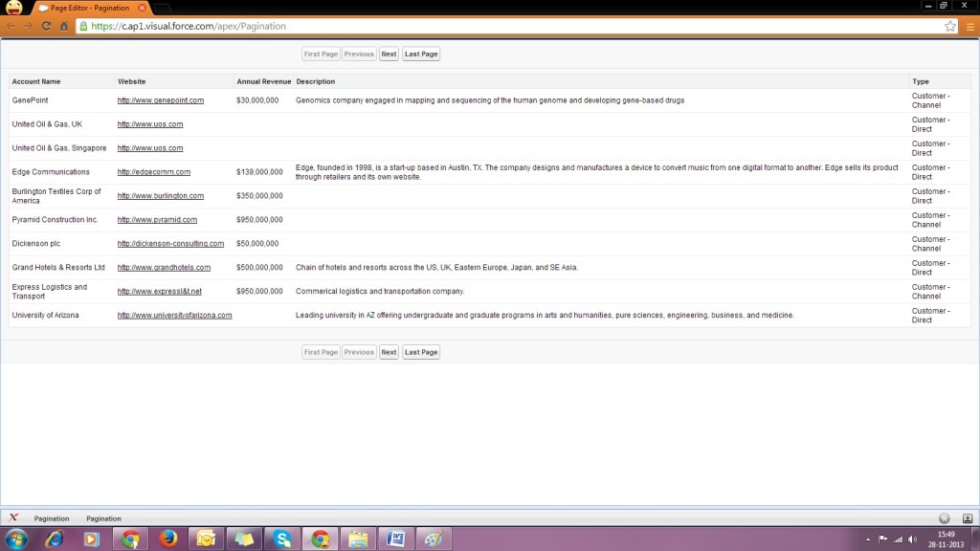
Task: Open http://edgecomm.com link
Action: (x=154, y=172)
